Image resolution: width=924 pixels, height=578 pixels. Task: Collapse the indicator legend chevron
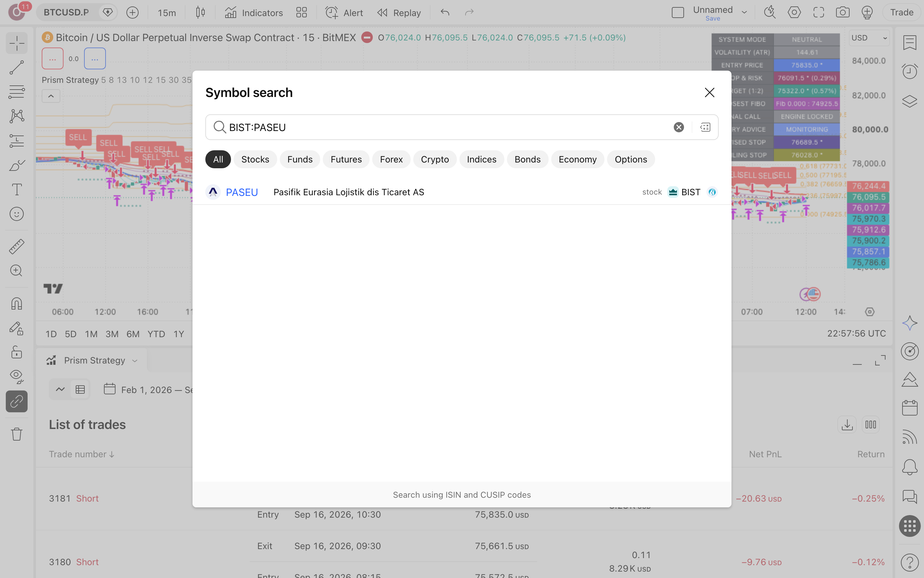(51, 96)
